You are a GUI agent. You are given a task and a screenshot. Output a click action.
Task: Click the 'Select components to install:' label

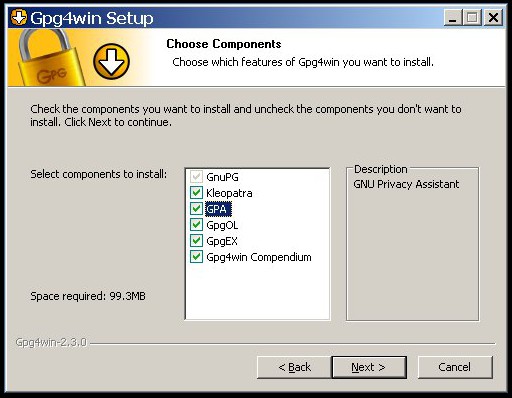[99, 174]
